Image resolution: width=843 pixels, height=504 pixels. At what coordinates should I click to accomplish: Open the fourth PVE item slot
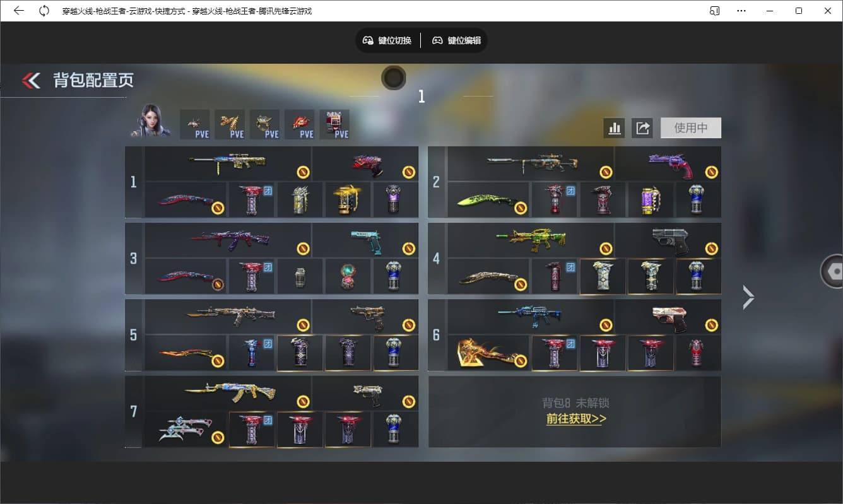point(300,124)
